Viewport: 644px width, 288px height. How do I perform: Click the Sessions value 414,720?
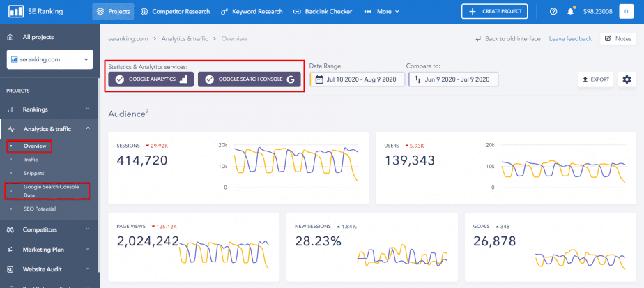pos(142,160)
